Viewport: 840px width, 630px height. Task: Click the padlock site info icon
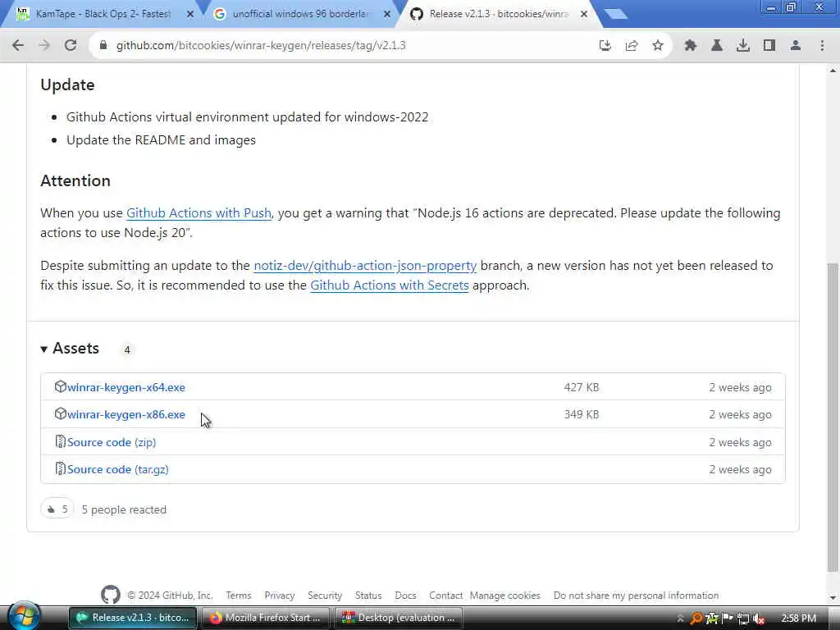[103, 46]
